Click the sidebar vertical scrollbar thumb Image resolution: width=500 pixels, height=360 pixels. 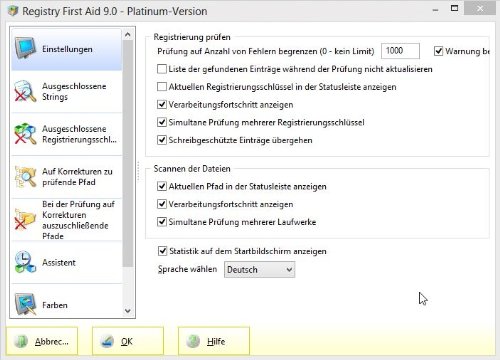click(x=128, y=153)
